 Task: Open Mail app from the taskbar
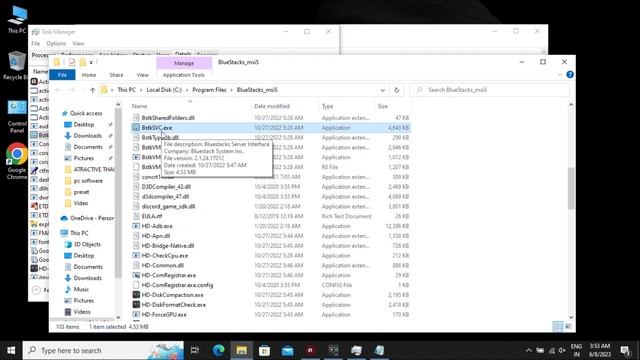[287, 350]
